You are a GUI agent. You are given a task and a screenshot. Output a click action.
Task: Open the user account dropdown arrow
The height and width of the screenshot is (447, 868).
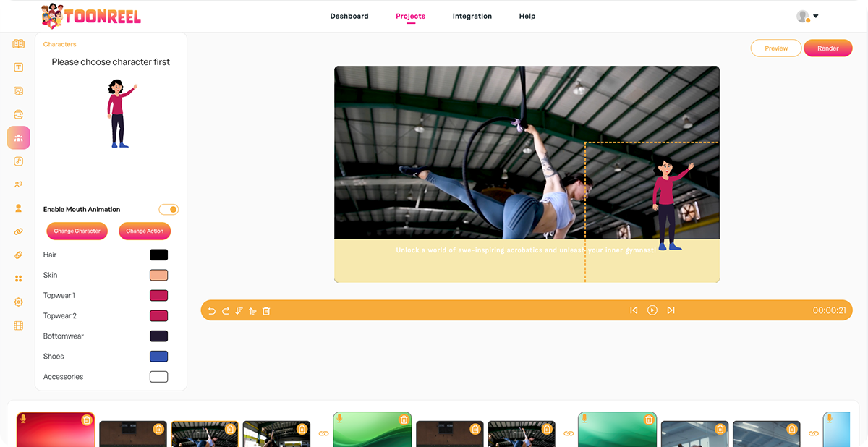click(x=816, y=16)
